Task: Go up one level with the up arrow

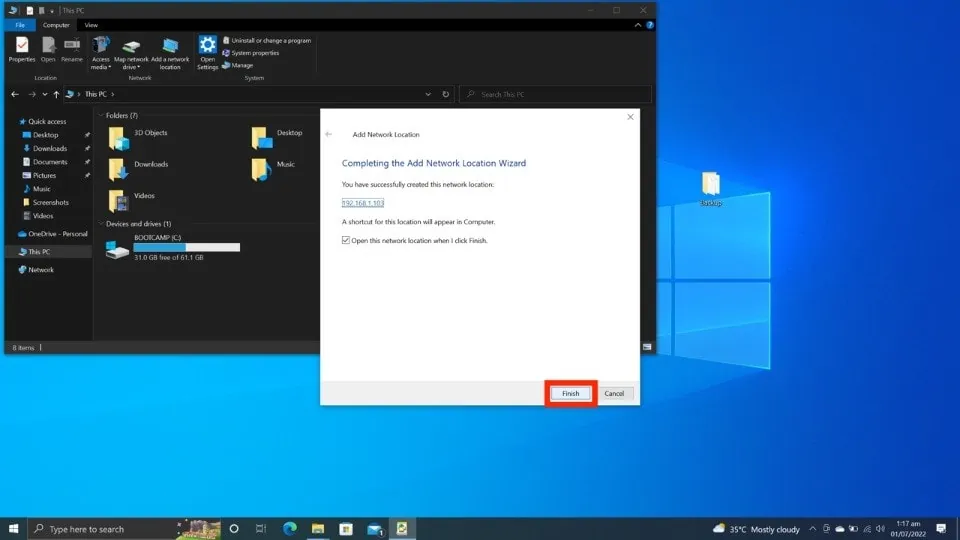Action: click(x=56, y=94)
